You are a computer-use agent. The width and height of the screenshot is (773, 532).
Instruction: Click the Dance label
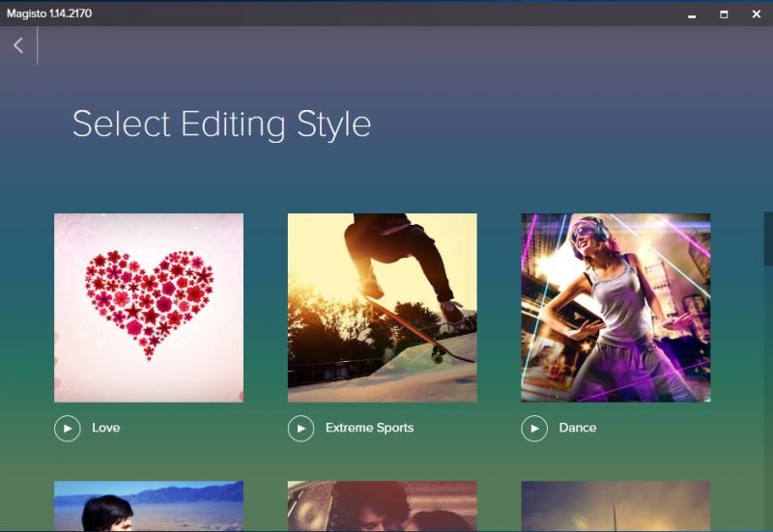point(577,428)
